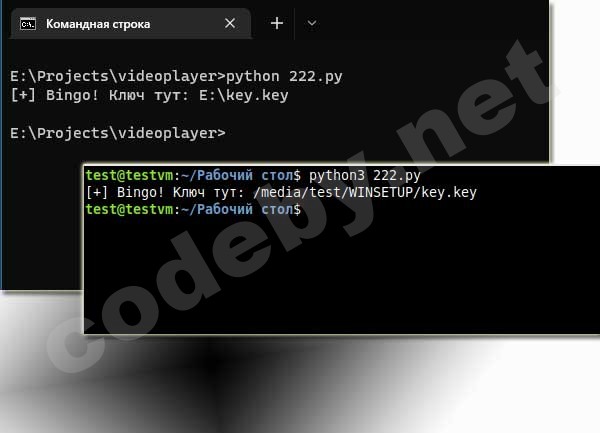This screenshot has width=600, height=433.
Task: Click the python 222.py command in Windows terminal
Action: [284, 77]
